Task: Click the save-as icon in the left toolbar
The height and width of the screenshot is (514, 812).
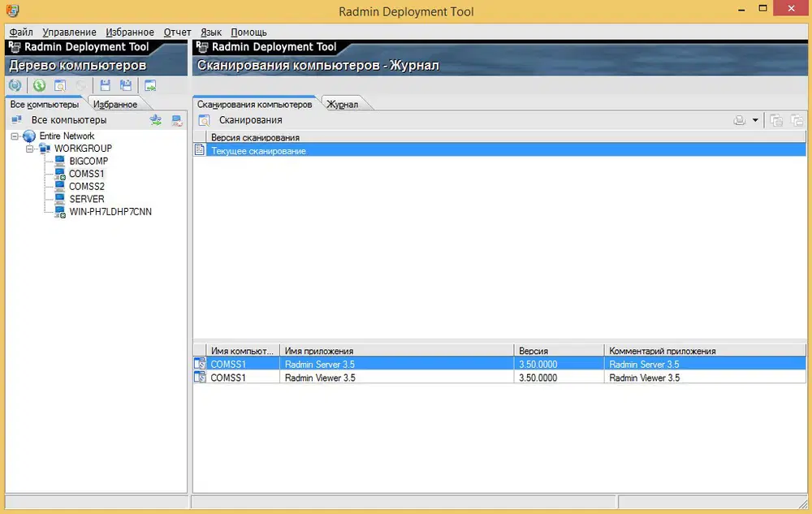Action: coord(126,85)
